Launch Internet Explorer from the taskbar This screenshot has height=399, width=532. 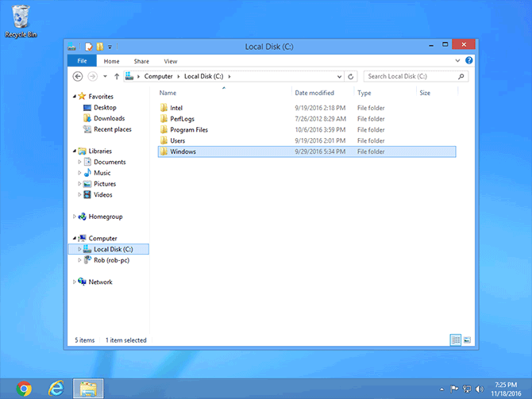click(56, 389)
